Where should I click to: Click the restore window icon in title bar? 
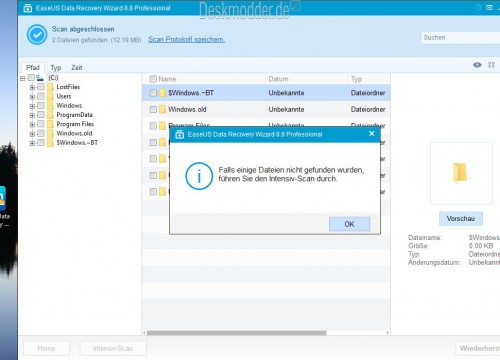[489, 7]
